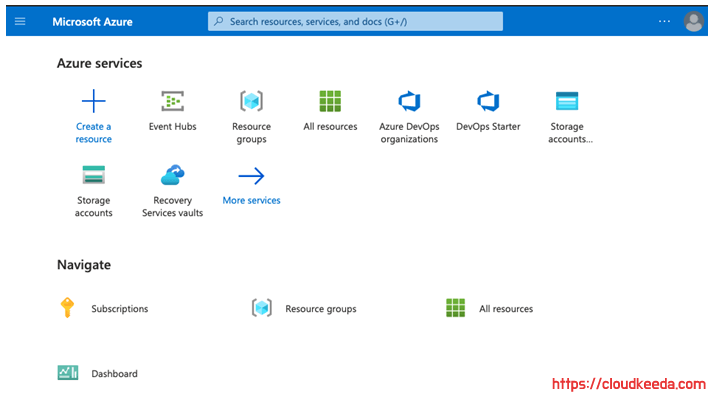Viewport: 716px width, 399px height.
Task: Navigate to Resource groups link under Navigate
Action: point(321,309)
